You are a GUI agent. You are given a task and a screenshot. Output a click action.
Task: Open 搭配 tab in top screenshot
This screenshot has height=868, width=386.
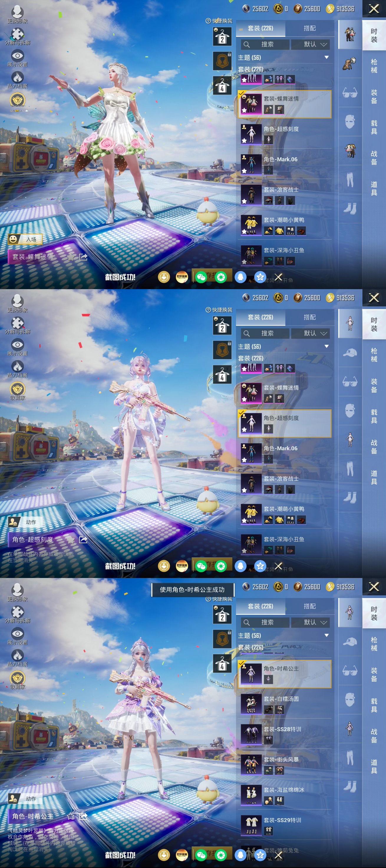pos(309,28)
